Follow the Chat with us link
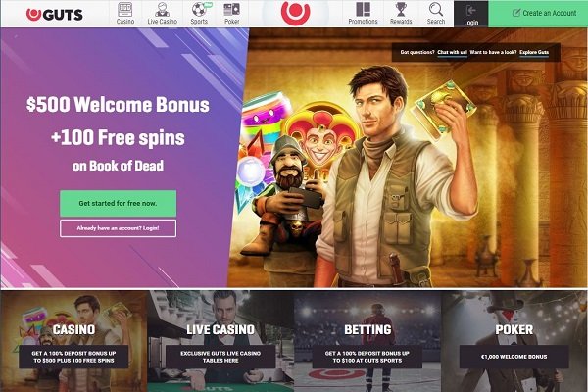 pos(452,53)
